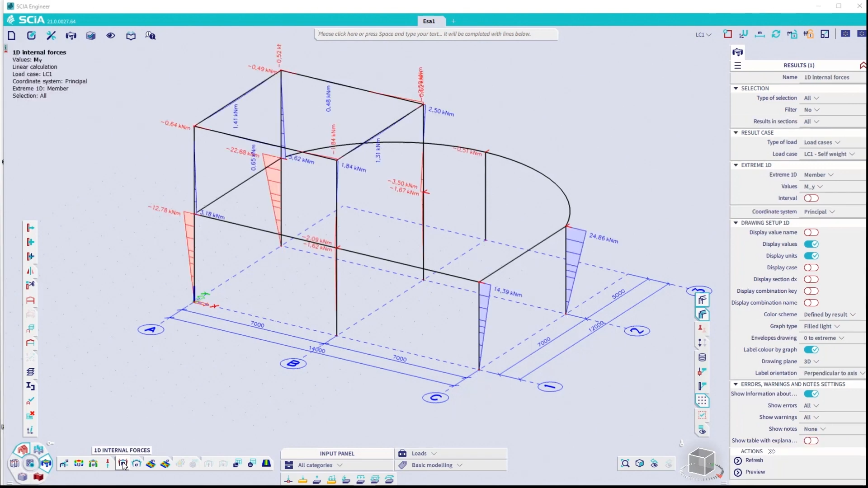Collapse the SELECTION section
This screenshot has width=868, height=488.
click(x=736, y=89)
